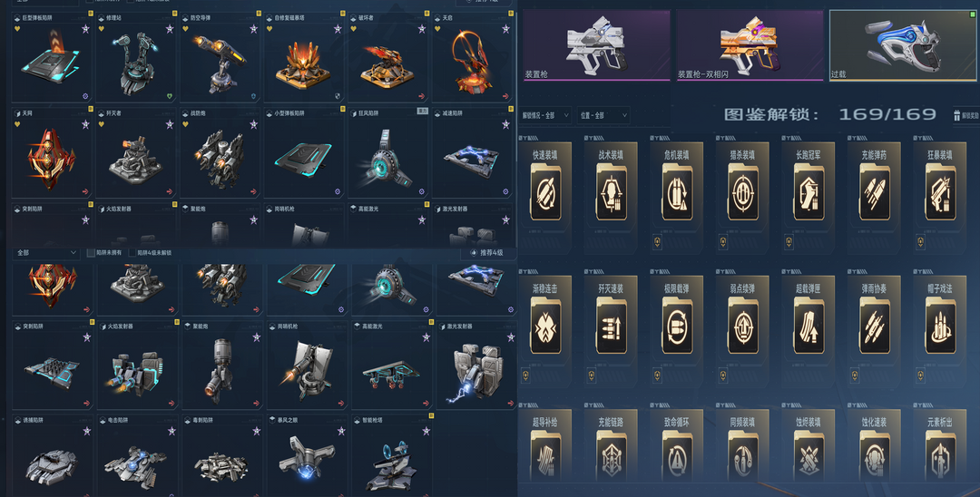Enable the 陷阱未拥有 checkbox
Image resolution: width=980 pixels, height=497 pixels.
tap(91, 253)
